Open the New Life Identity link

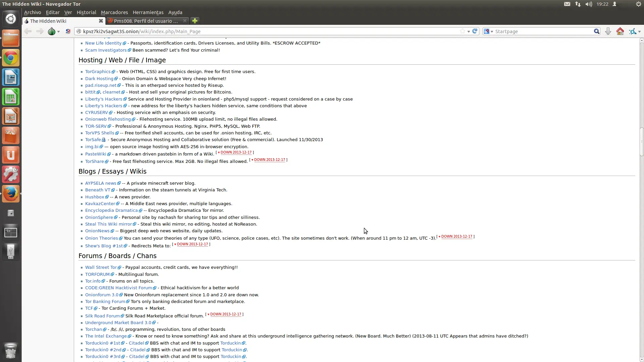coord(103,43)
